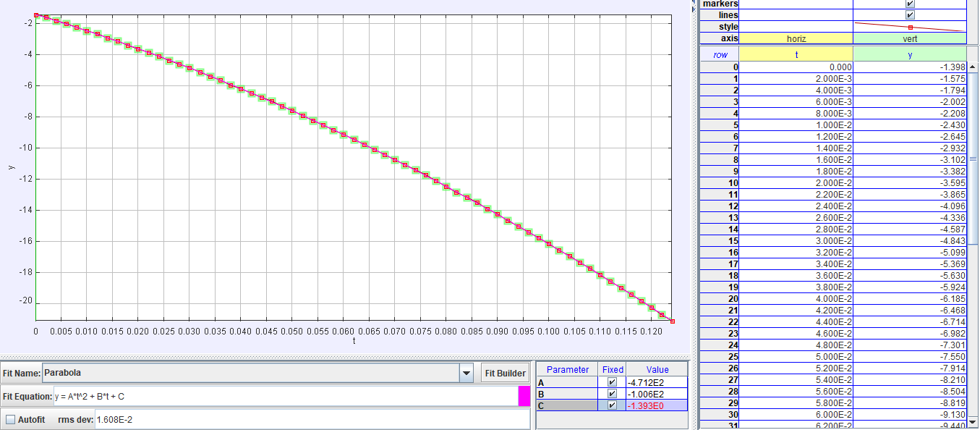Screen dimensions: 980x430
Task: Select t cell 8.000E-3 in row 4
Action: point(796,113)
